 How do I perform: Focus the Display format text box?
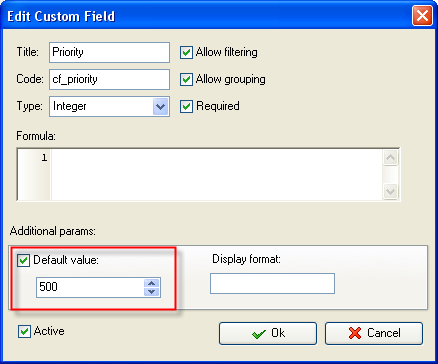[x=272, y=284]
